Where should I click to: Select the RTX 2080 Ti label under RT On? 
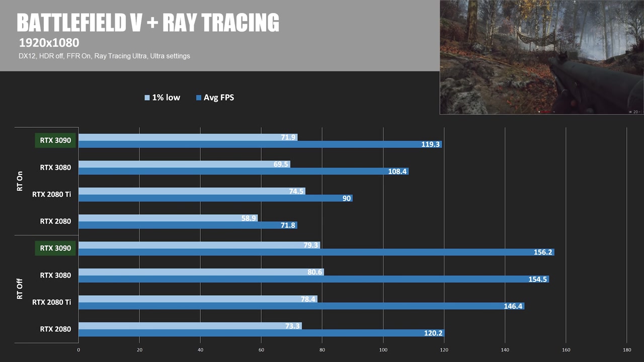[x=51, y=194]
